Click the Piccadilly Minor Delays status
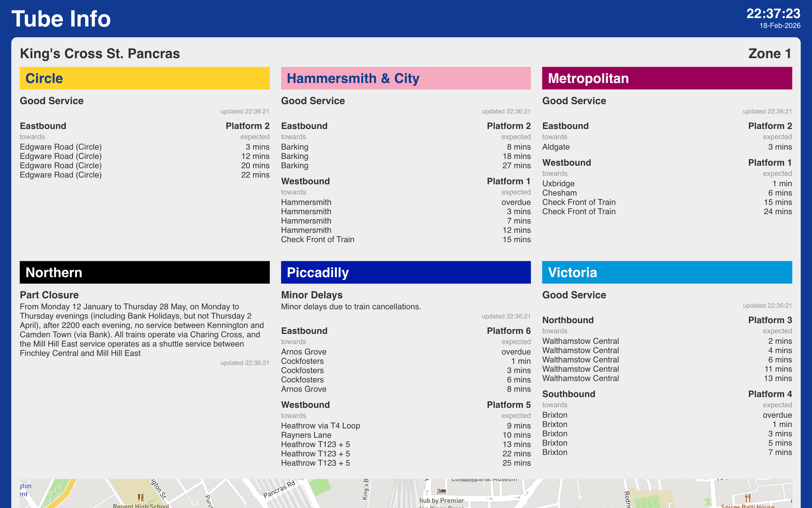This screenshot has height=508, width=812. (x=312, y=295)
